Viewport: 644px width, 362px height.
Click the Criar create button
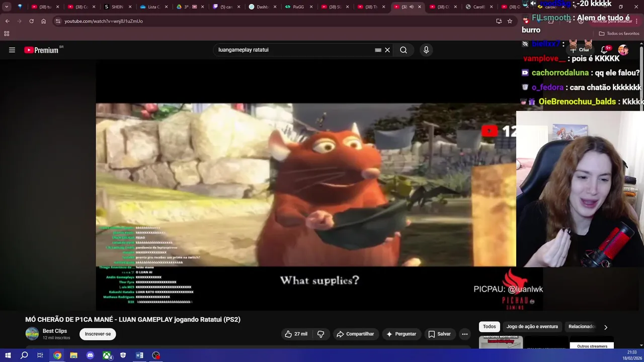579,50
